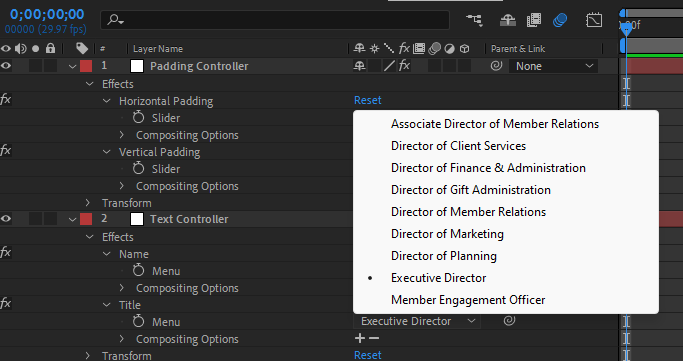Toggle the Horizontal Padding fx switch
The width and height of the screenshot is (683, 361).
[6, 100]
